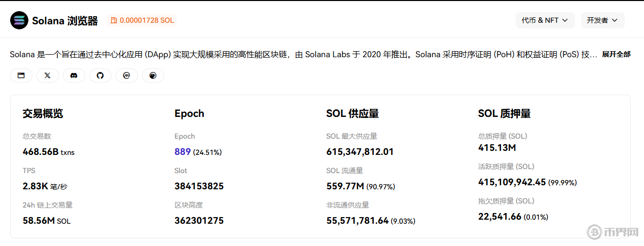Open the official website icon link

pos(21,75)
